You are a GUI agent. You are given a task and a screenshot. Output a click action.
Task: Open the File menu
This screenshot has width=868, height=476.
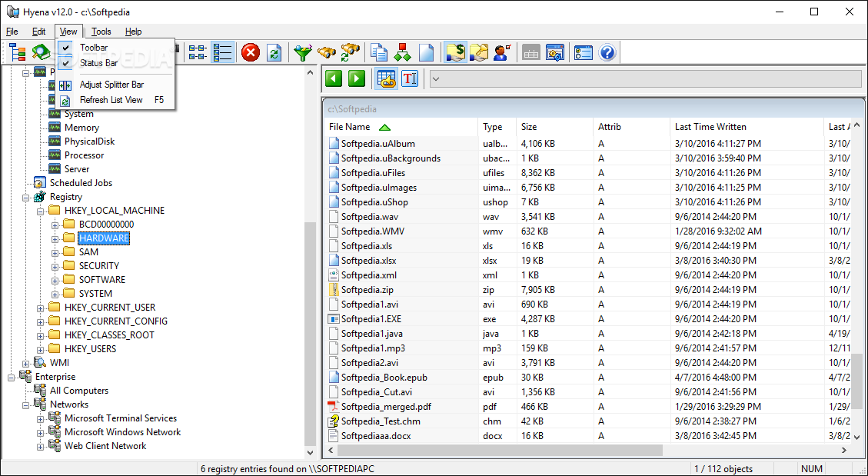coord(12,32)
